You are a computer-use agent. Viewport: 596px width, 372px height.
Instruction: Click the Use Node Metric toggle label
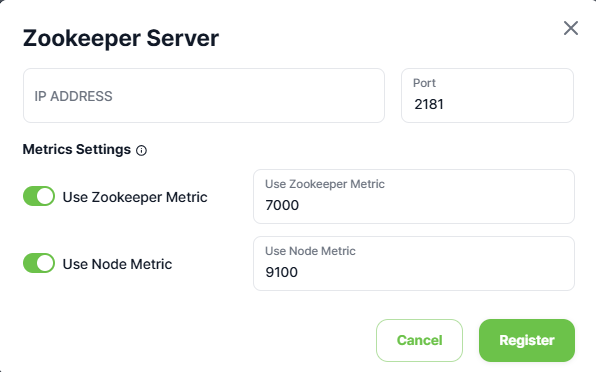coord(117,264)
